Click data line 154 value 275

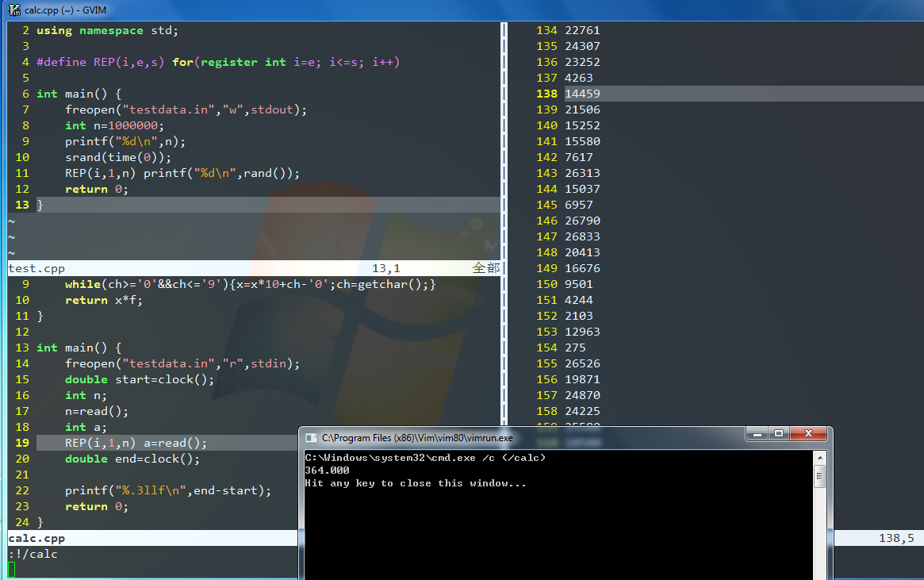[x=575, y=348]
